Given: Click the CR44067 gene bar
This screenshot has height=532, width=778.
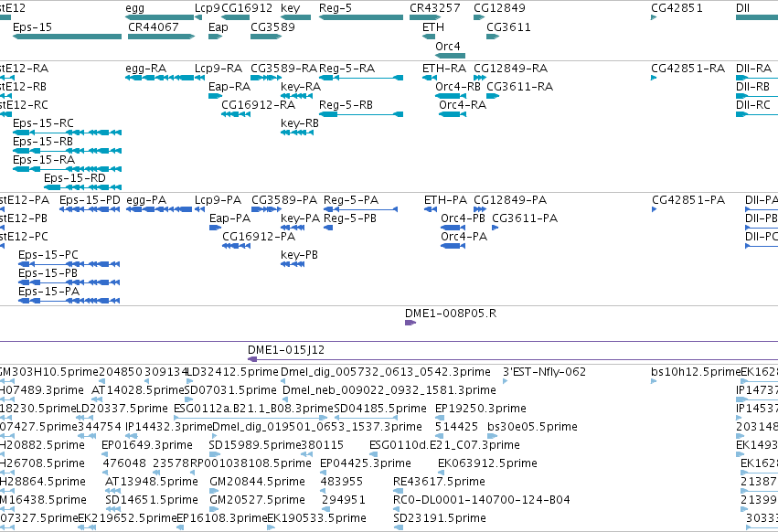Looking at the screenshot, I should (161, 37).
